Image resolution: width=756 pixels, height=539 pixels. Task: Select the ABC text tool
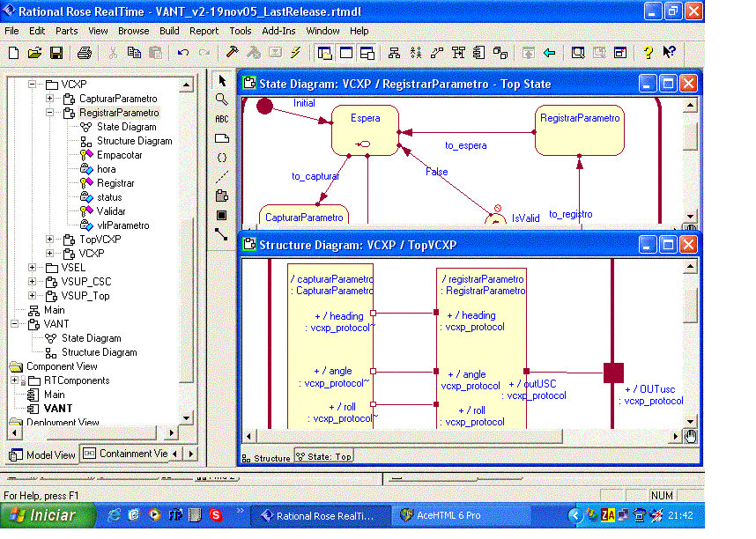[x=222, y=119]
